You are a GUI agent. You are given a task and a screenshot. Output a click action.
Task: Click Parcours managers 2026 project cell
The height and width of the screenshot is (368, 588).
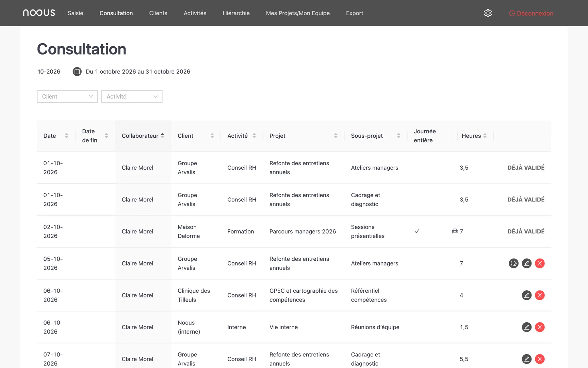pyautogui.click(x=303, y=231)
